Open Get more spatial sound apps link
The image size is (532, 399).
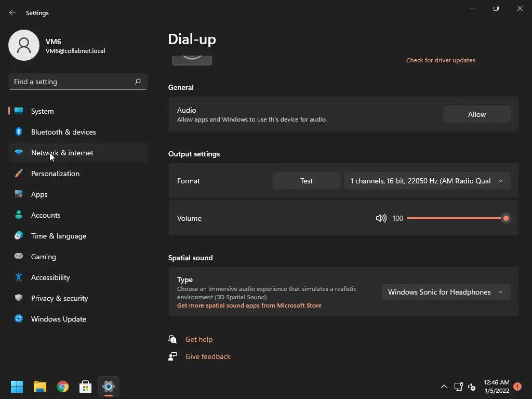pos(249,305)
